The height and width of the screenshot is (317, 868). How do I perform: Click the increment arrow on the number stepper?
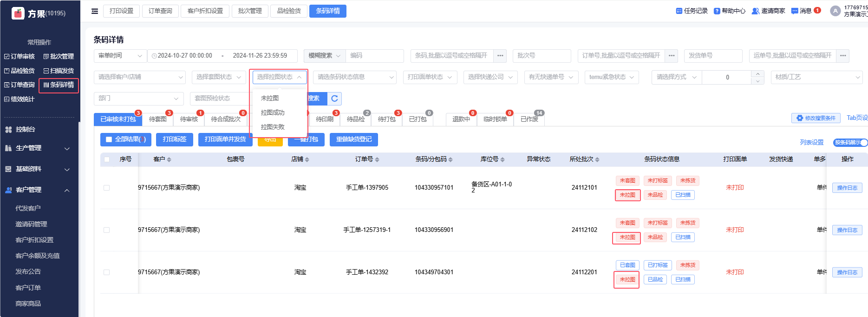pyautogui.click(x=757, y=73)
